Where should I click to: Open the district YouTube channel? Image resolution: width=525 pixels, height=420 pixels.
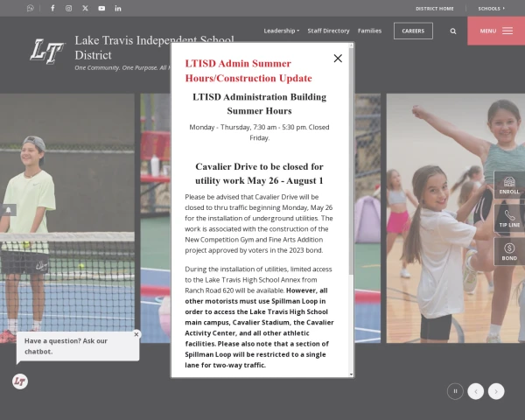coord(101,8)
